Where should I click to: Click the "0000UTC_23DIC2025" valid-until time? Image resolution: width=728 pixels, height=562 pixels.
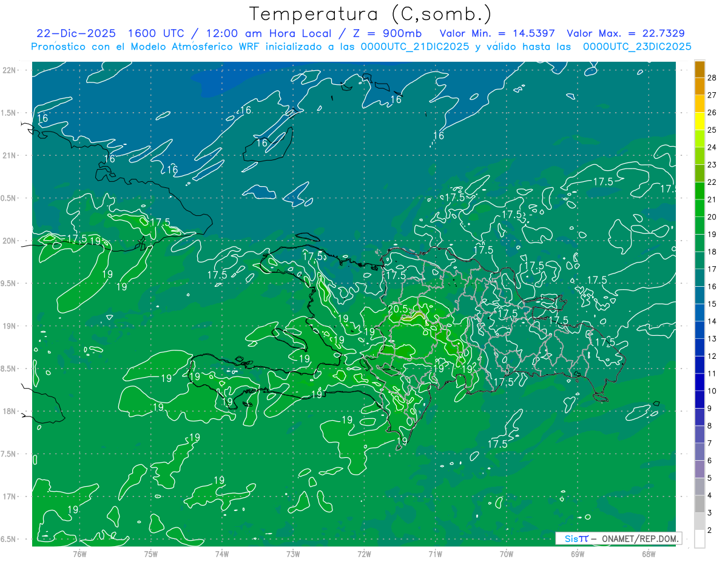[x=637, y=47]
